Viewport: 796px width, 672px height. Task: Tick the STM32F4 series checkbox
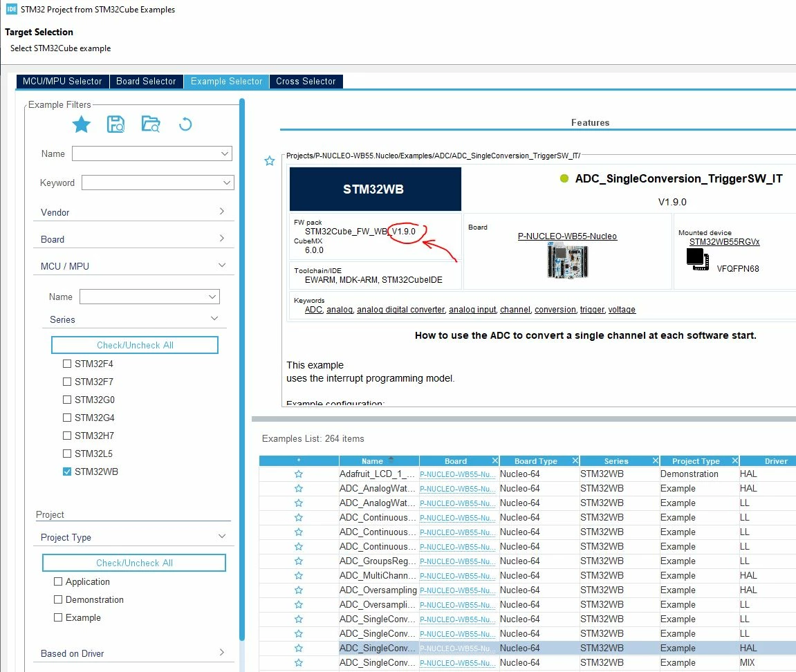click(x=67, y=364)
